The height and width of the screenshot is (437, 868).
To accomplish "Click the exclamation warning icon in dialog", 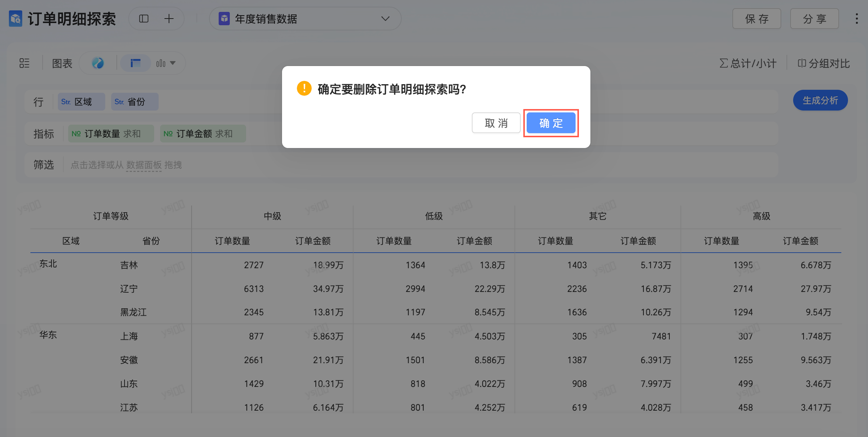I will pyautogui.click(x=304, y=89).
